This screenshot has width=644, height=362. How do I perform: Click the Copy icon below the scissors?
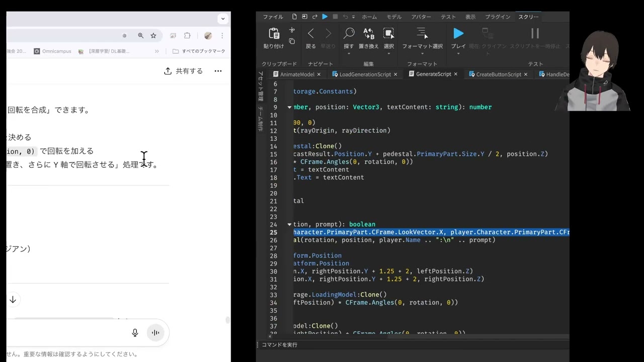pyautogui.click(x=292, y=41)
